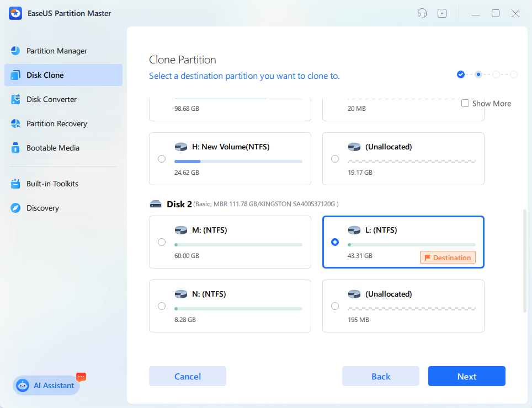Click the partition list vertical scrollbar

click(x=524, y=261)
